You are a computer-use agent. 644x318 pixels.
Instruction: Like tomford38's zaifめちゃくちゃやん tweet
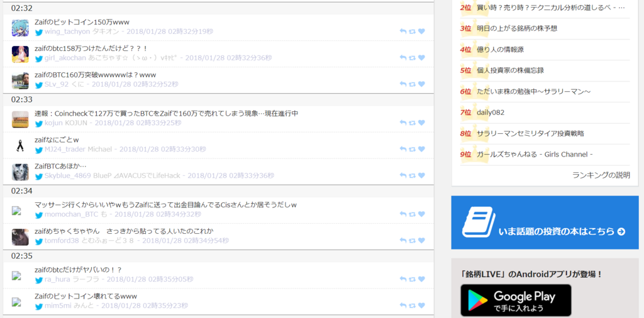421,241
